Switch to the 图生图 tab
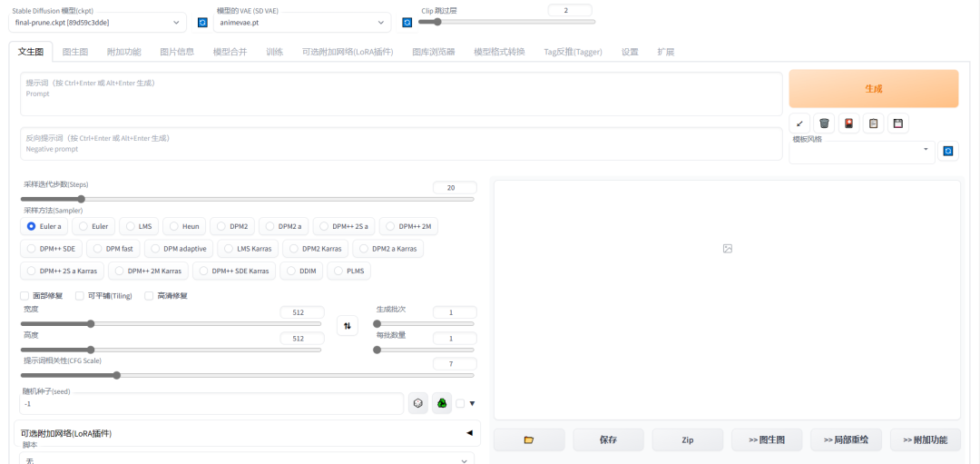This screenshot has height=464, width=980. [x=75, y=52]
